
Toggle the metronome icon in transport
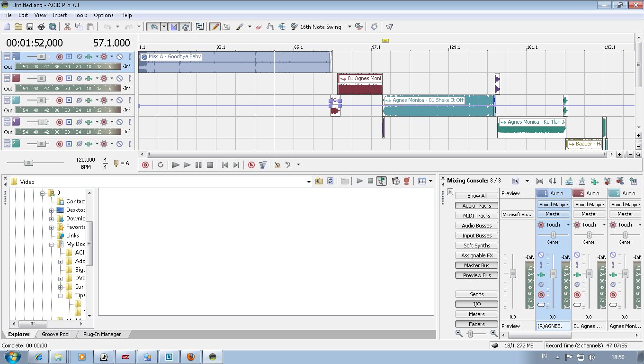pos(277,165)
